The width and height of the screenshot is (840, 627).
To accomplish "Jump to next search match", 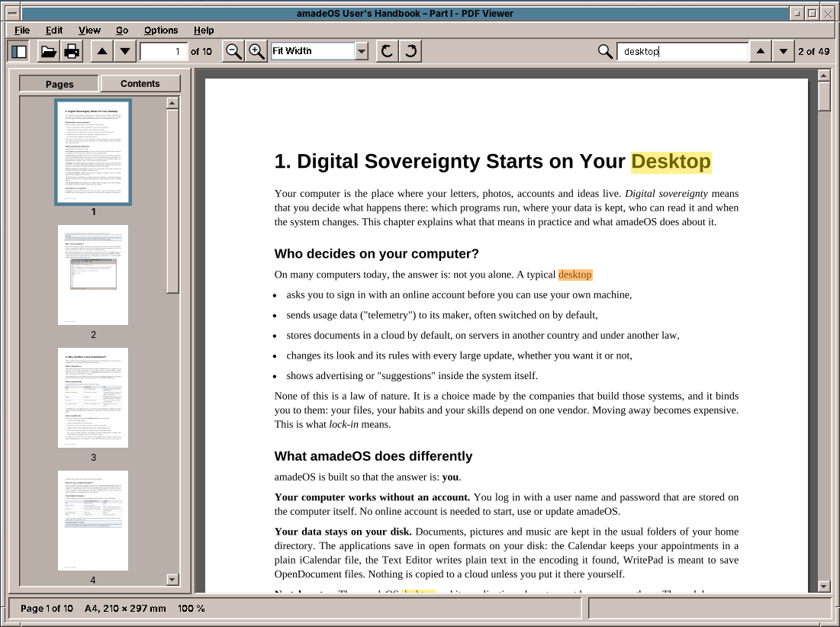I will [x=784, y=51].
